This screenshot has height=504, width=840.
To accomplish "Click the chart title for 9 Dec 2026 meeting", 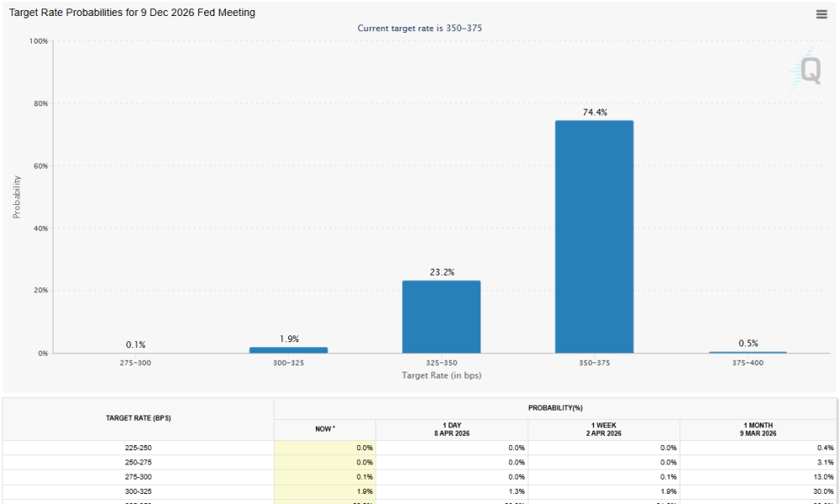I will click(132, 13).
